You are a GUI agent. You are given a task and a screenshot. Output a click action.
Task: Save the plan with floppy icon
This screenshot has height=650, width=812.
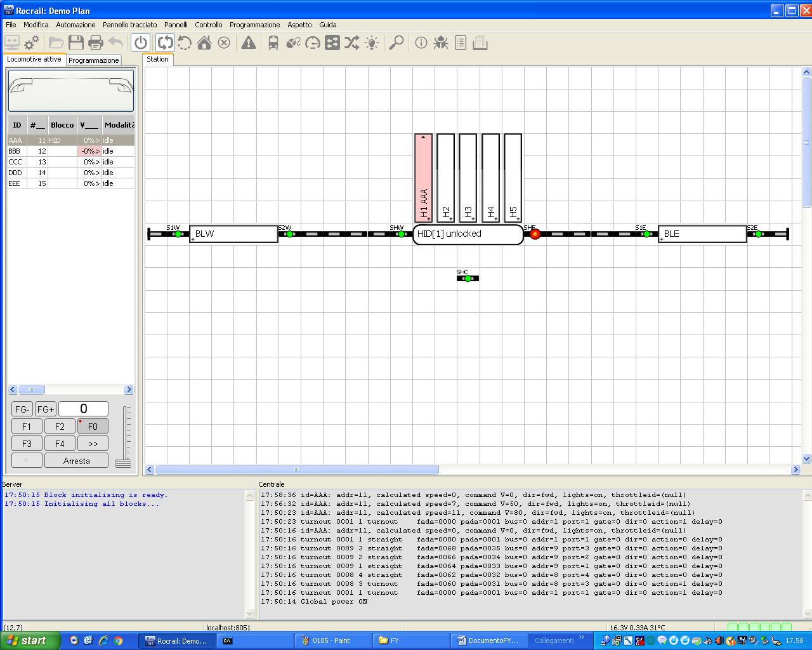[76, 43]
